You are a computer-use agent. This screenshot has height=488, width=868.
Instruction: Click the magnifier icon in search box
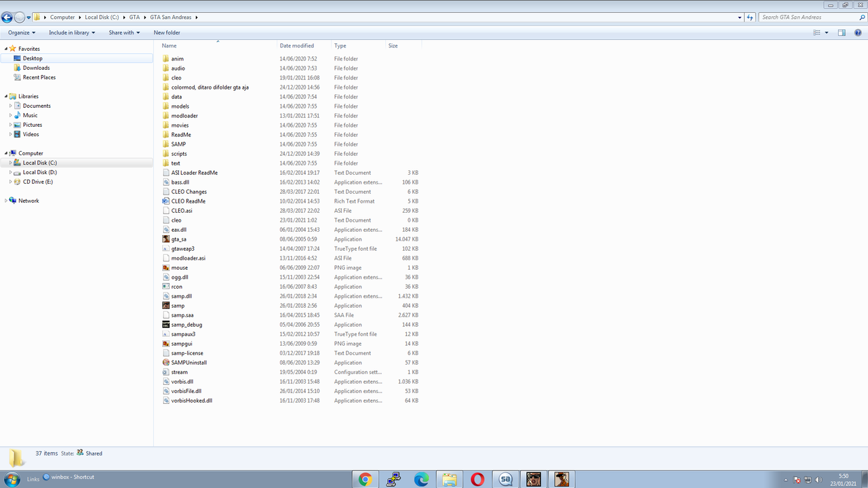point(861,17)
